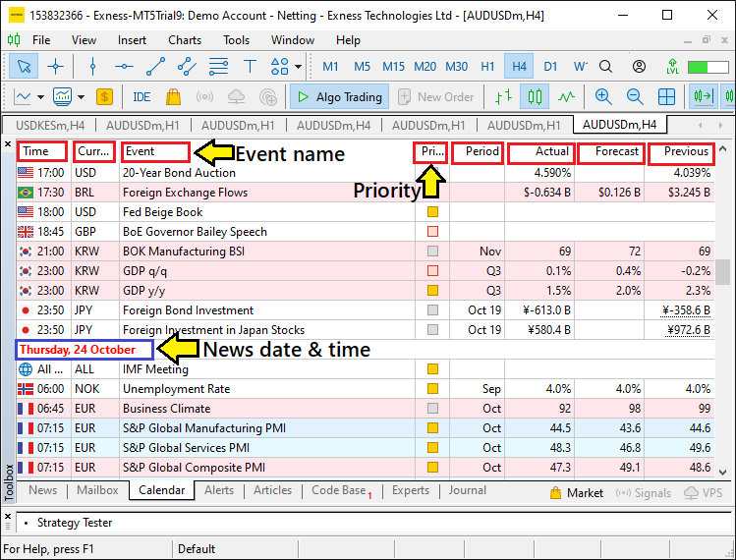Open Signals link in toolbox footer
The height and width of the screenshot is (560, 736).
[x=643, y=493]
